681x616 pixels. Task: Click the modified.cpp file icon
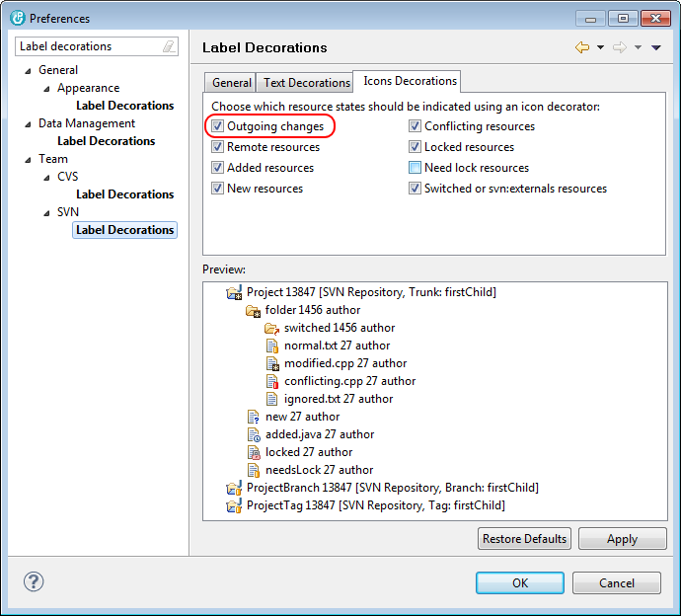coord(271,364)
